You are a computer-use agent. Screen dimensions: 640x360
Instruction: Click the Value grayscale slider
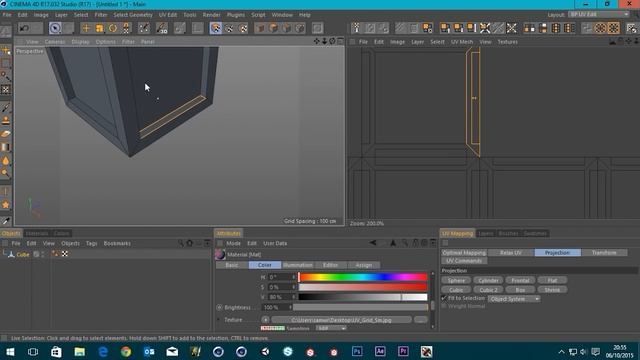362,297
